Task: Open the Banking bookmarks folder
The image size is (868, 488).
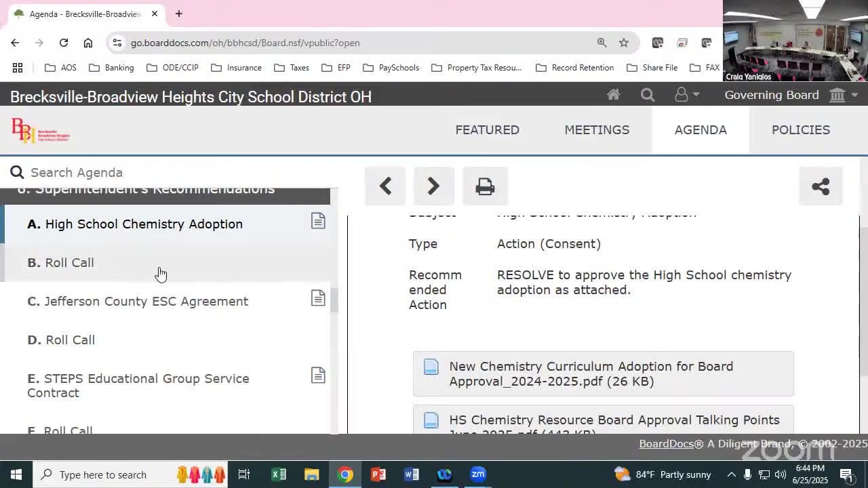Action: tap(111, 67)
